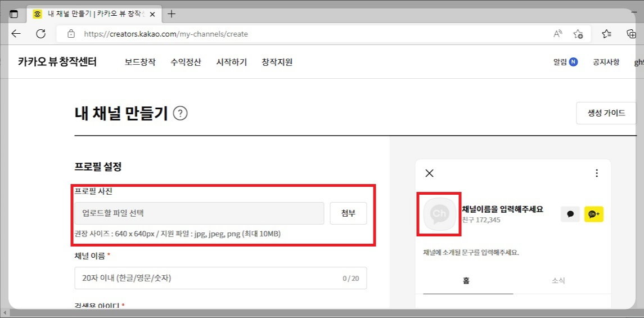Click the preview chat bubble icon
The height and width of the screenshot is (318, 644).
(570, 214)
